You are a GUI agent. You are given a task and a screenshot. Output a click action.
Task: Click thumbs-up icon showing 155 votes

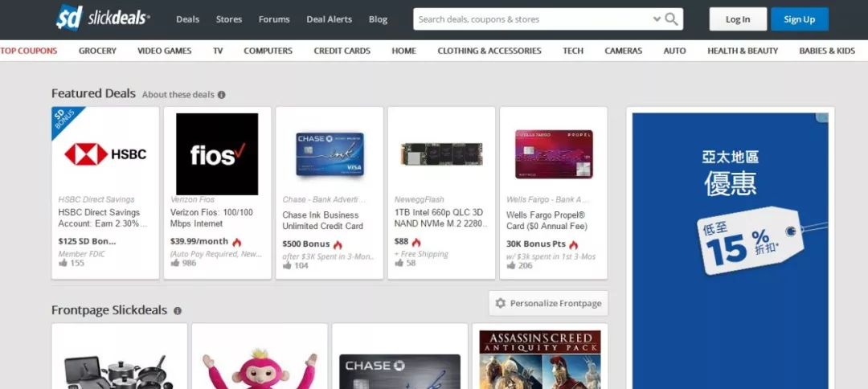pyautogui.click(x=63, y=263)
